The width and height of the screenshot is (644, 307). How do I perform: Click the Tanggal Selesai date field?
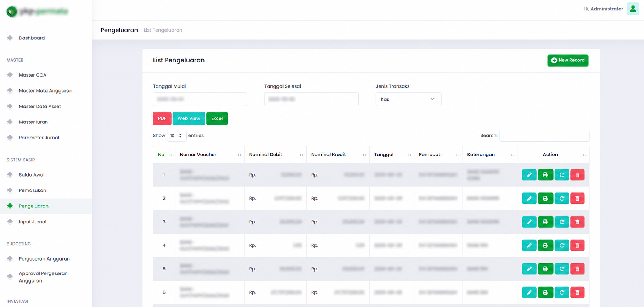click(x=311, y=99)
